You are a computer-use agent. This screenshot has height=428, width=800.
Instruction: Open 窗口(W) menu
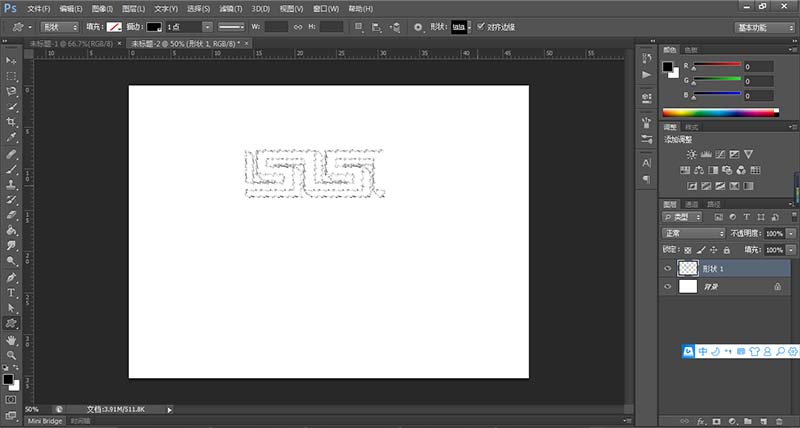click(326, 9)
